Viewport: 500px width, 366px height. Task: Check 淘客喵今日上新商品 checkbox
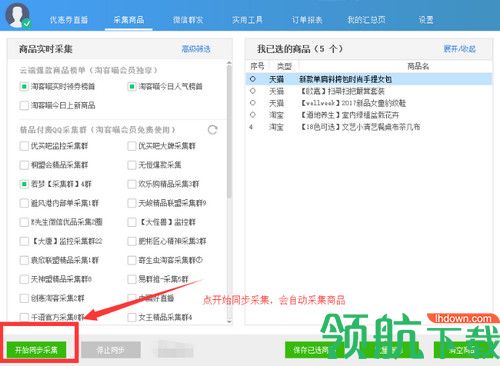tap(24, 106)
